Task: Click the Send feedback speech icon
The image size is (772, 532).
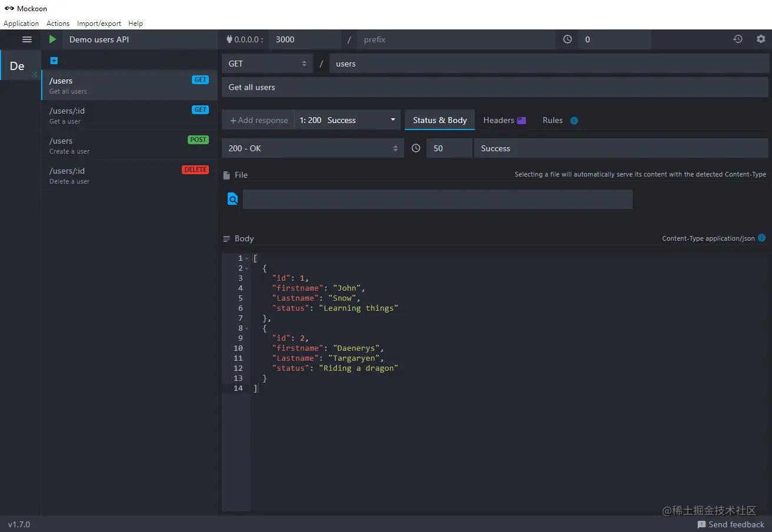Action: 701,524
